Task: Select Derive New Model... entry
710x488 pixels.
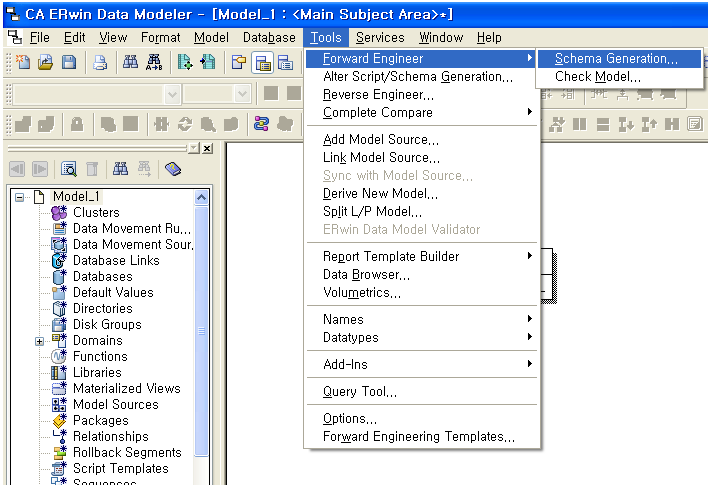Action: pyautogui.click(x=421, y=193)
